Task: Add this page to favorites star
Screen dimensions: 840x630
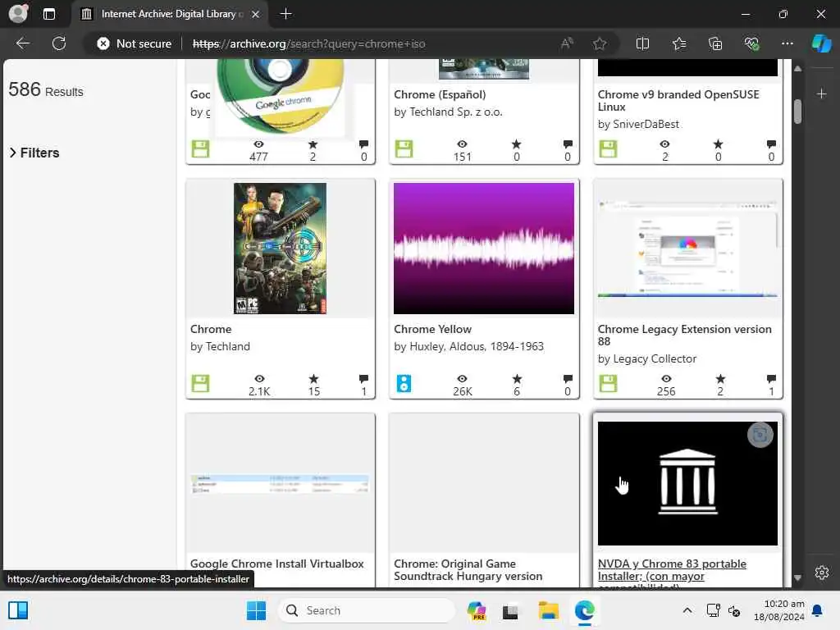Action: pyautogui.click(x=600, y=43)
